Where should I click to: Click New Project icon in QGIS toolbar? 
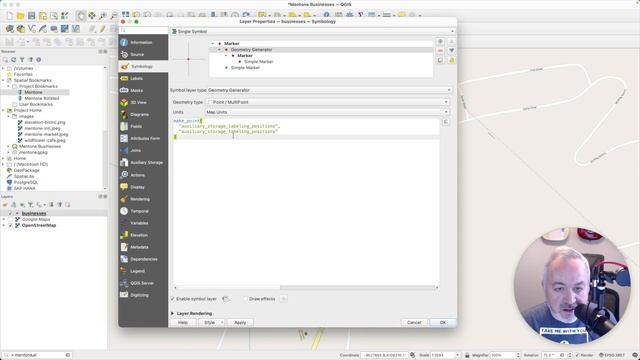click(x=9, y=16)
